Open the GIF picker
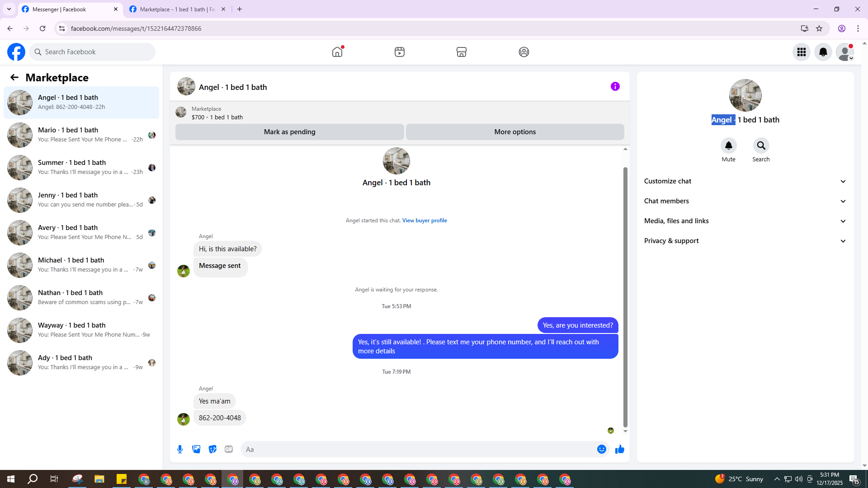868x488 pixels. coord(229,449)
